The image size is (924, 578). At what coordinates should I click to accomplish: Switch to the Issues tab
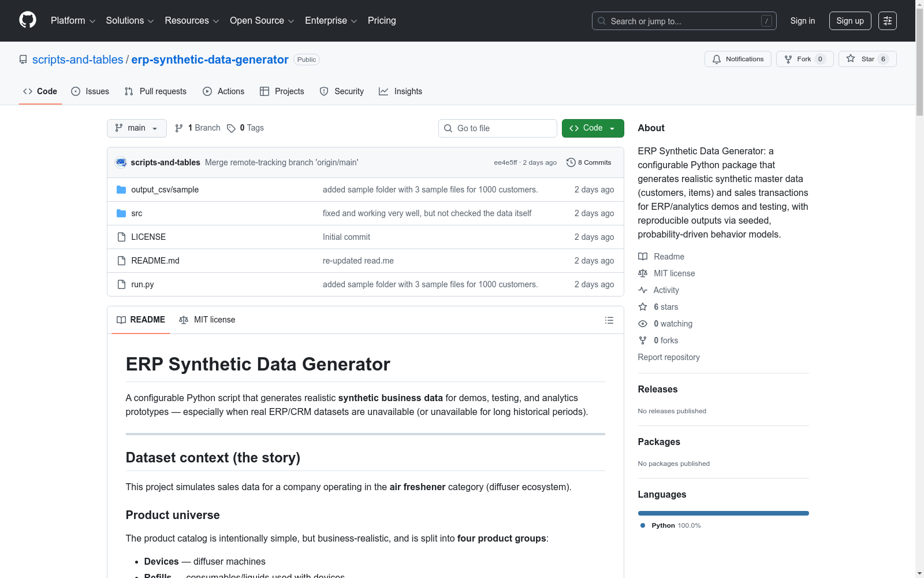coord(90,91)
